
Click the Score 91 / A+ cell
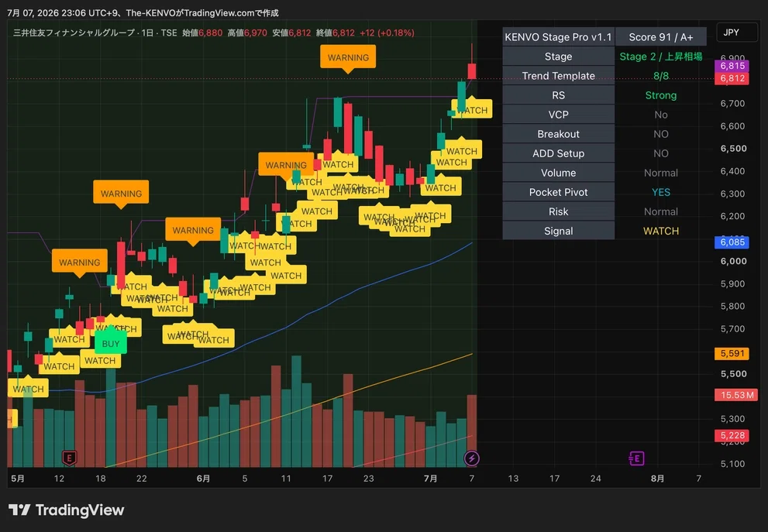click(661, 37)
